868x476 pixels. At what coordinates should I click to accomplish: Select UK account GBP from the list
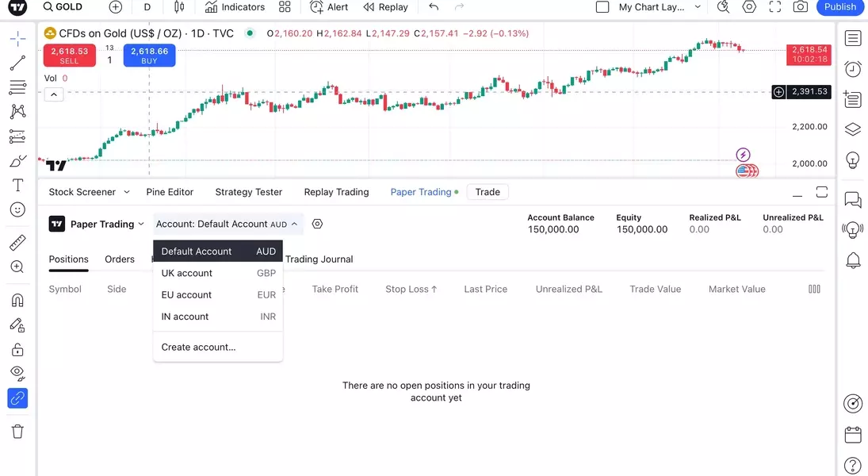point(218,273)
